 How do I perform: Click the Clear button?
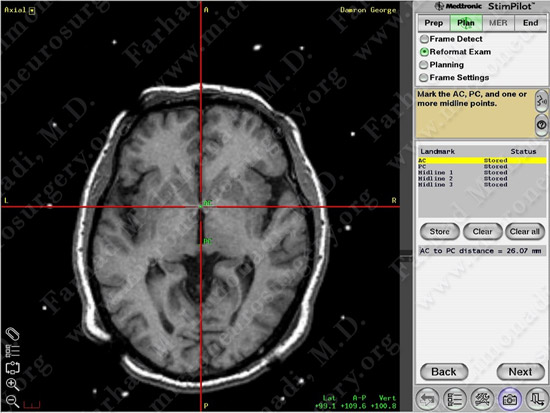(482, 232)
